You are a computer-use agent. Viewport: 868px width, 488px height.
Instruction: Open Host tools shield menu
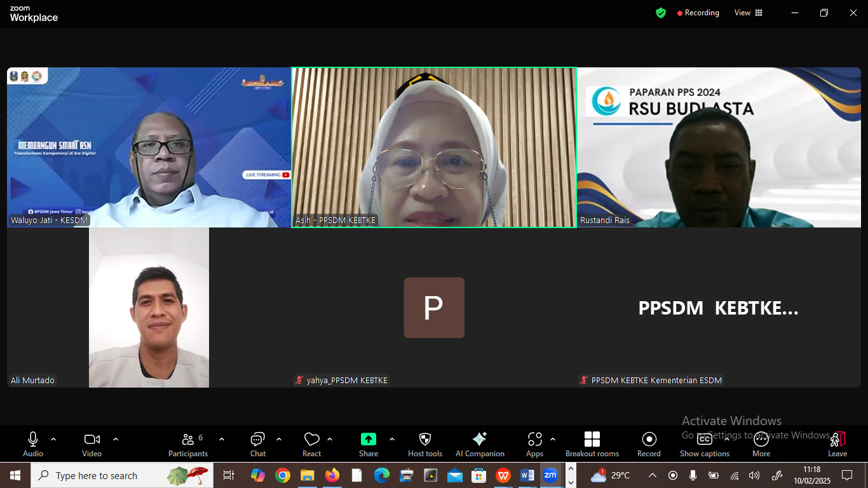(425, 444)
